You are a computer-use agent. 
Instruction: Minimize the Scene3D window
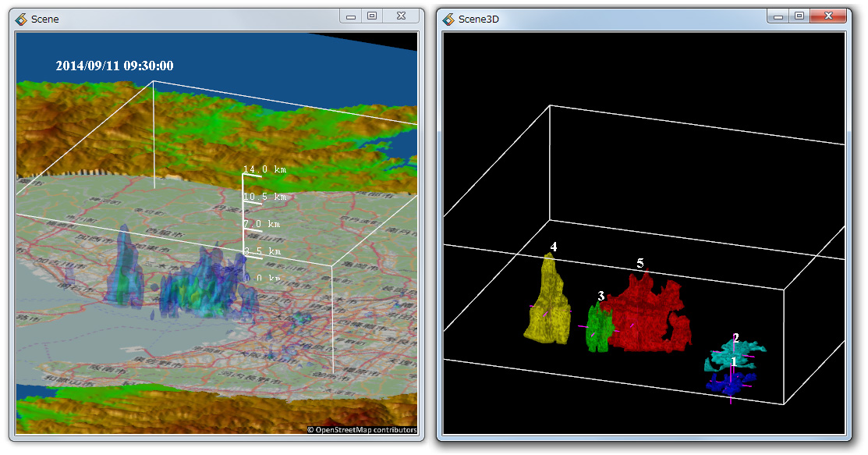click(778, 16)
